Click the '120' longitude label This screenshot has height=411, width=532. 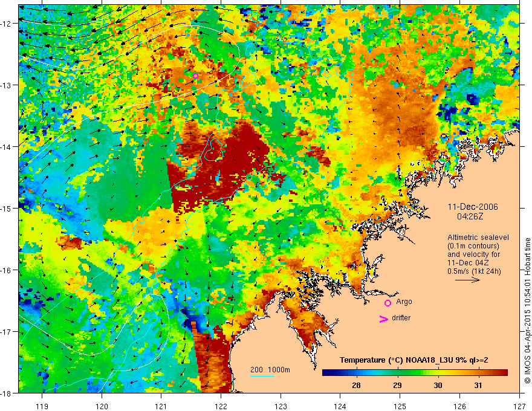102,406
